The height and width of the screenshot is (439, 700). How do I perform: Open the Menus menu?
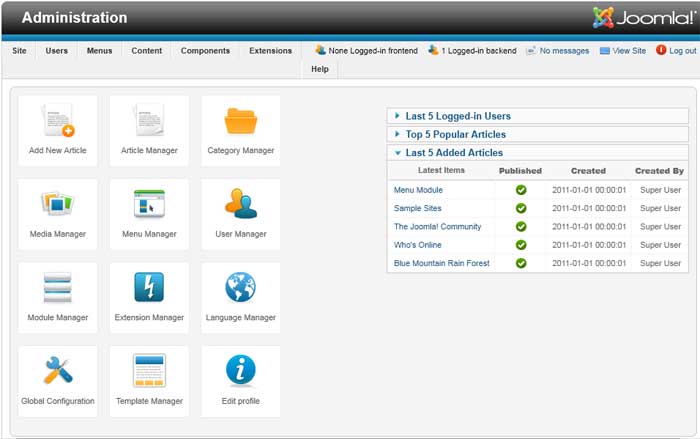[100, 51]
